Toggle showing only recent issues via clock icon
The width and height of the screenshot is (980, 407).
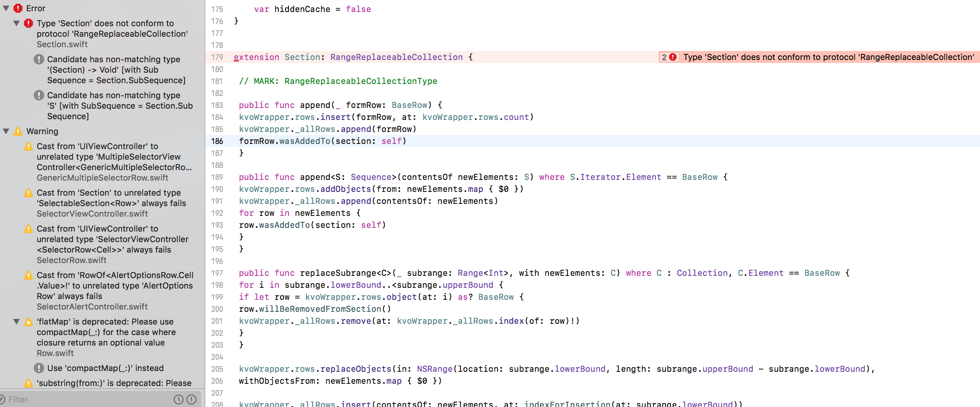point(178,400)
